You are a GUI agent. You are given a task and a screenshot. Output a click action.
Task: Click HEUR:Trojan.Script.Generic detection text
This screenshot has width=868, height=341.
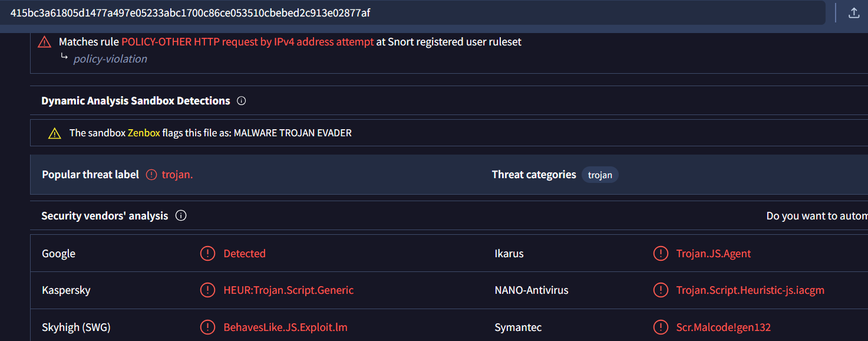(289, 290)
